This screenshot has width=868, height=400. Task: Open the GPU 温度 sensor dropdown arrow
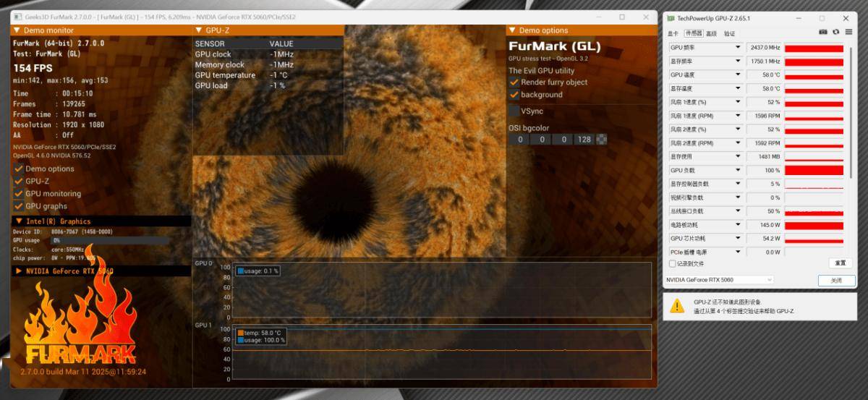click(738, 75)
